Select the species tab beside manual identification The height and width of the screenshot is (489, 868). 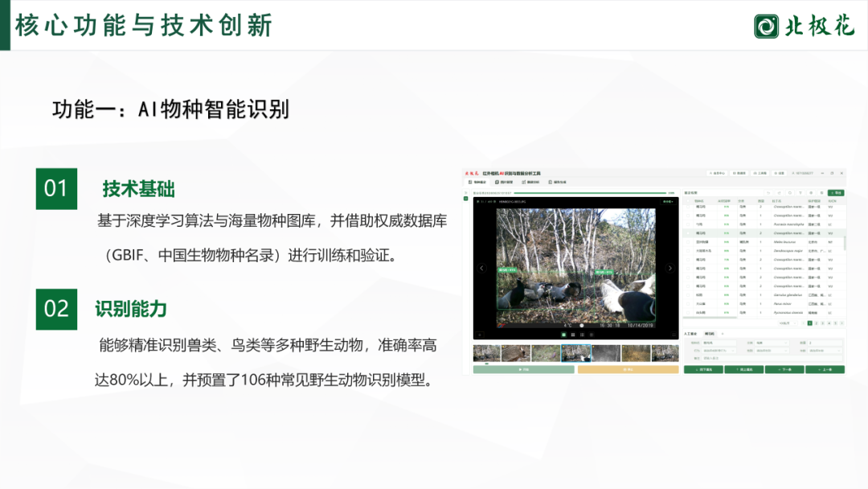coord(709,334)
